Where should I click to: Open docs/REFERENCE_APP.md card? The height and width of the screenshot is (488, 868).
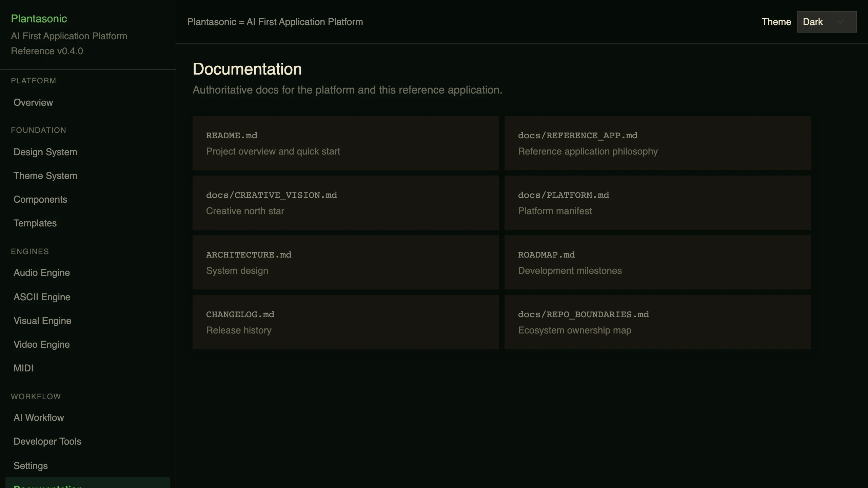658,143
